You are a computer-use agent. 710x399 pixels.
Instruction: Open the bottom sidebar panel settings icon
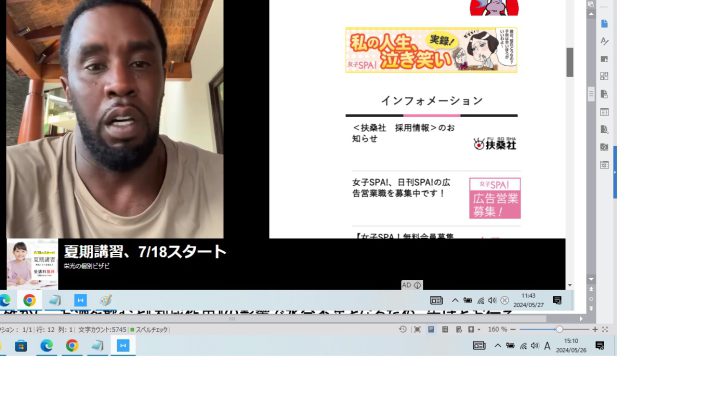(x=604, y=165)
